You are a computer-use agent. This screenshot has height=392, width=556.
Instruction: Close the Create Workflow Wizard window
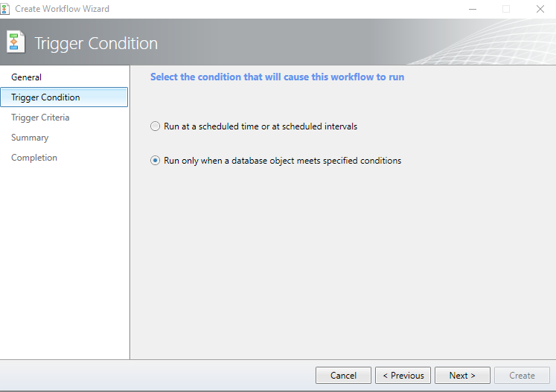(540, 9)
